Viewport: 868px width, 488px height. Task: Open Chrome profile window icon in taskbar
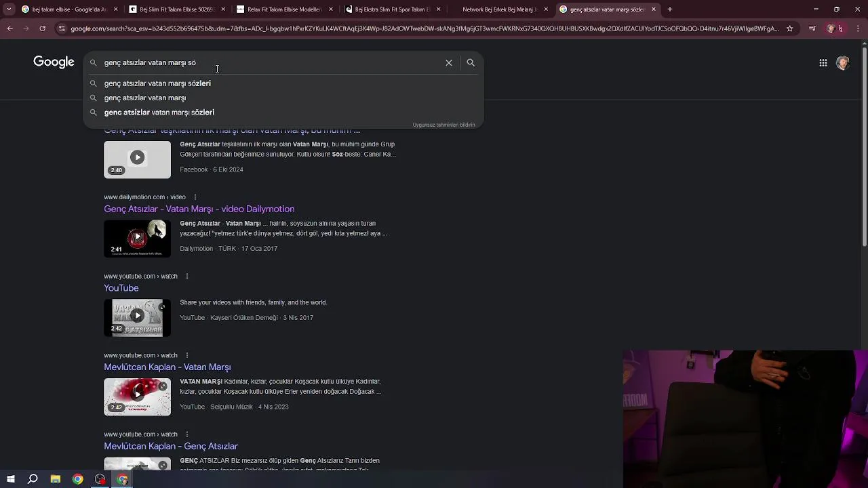(x=123, y=479)
